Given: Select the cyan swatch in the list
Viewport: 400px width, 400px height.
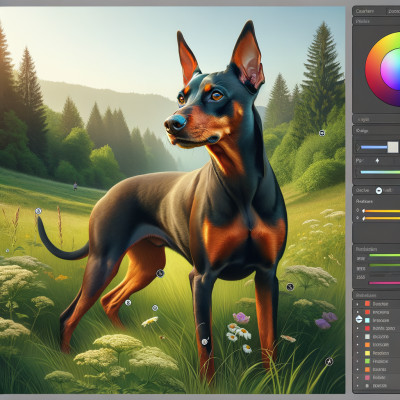Looking at the screenshot, I should click(367, 320).
